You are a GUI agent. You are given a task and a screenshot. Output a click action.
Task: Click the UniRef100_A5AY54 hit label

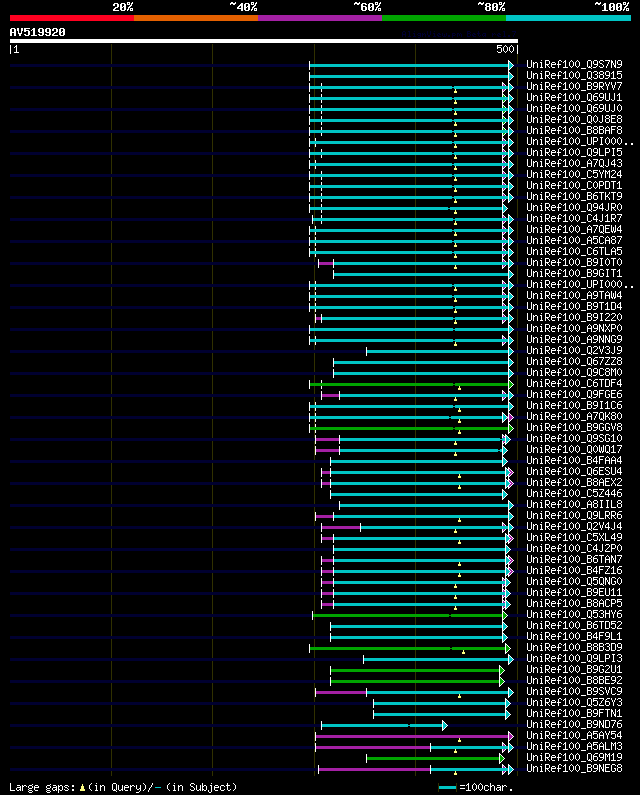point(574,735)
